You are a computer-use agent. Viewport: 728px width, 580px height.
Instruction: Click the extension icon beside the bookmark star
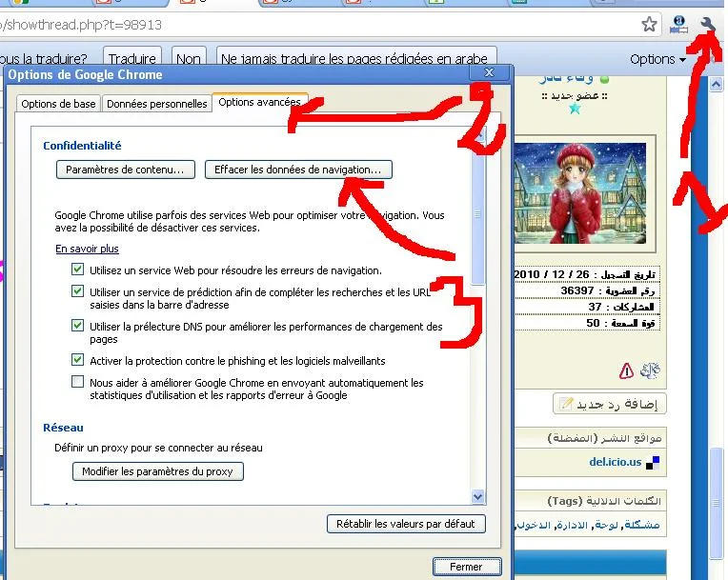tap(678, 26)
